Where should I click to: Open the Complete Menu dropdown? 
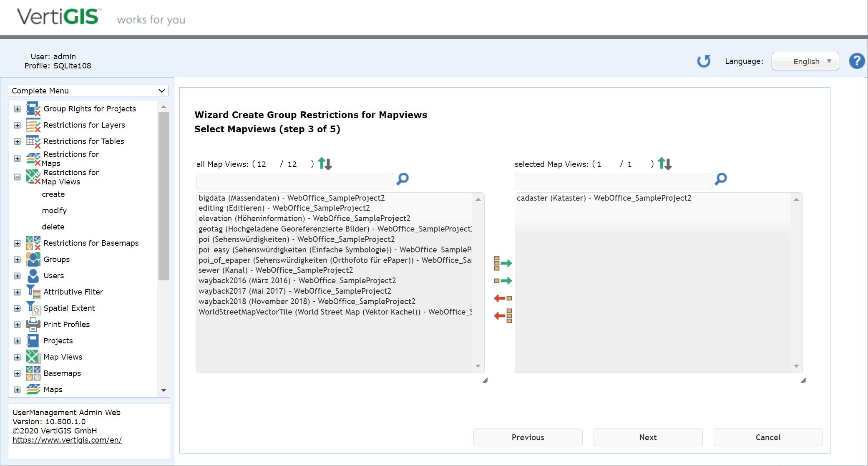(88, 91)
